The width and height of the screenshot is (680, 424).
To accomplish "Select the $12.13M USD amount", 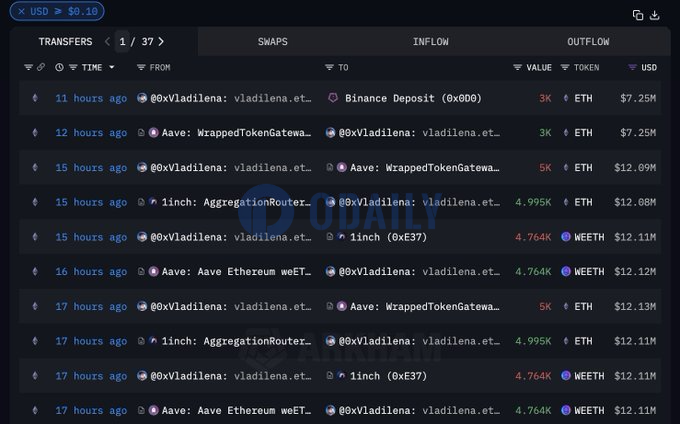I will [635, 307].
